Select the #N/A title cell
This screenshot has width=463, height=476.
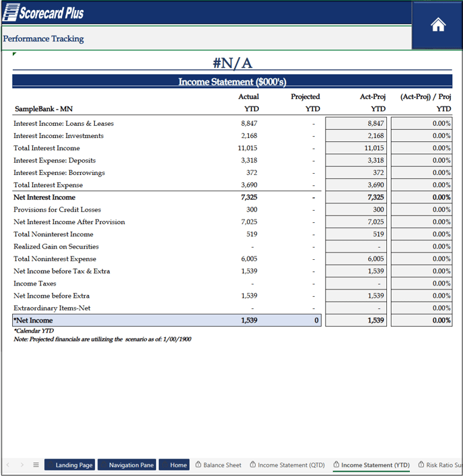point(232,63)
